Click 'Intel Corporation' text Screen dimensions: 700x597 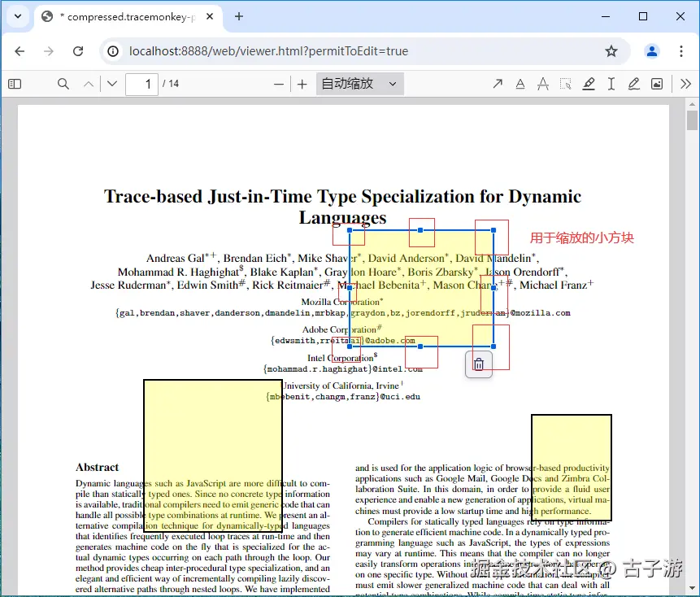tap(340, 358)
